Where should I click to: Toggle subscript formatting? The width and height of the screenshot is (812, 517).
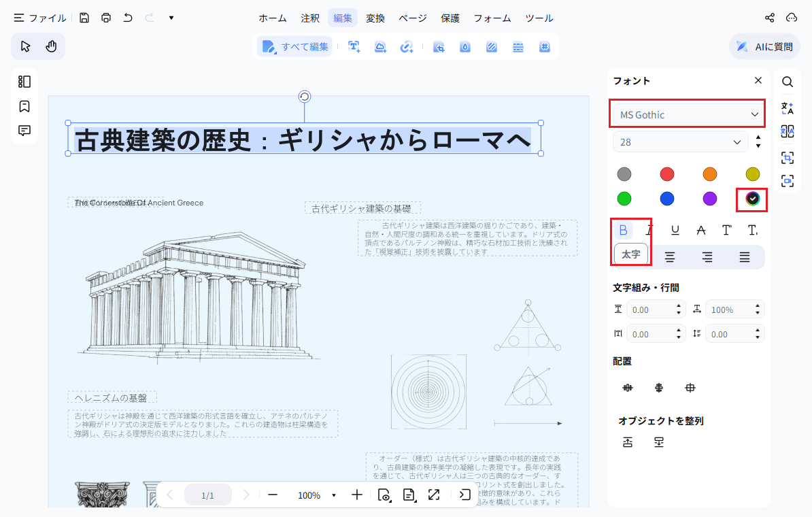[x=752, y=230]
